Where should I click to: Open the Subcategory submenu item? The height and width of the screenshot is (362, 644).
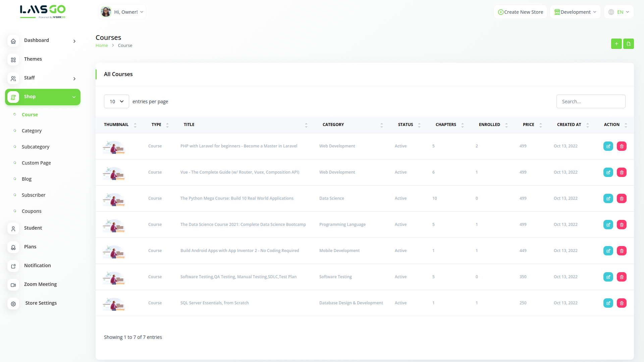36,147
